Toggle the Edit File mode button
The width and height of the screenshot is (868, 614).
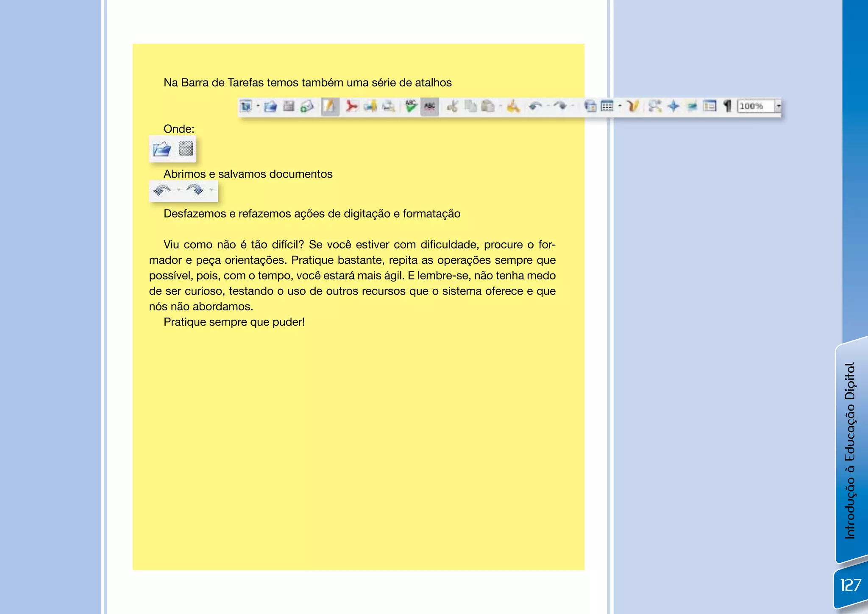click(x=330, y=106)
